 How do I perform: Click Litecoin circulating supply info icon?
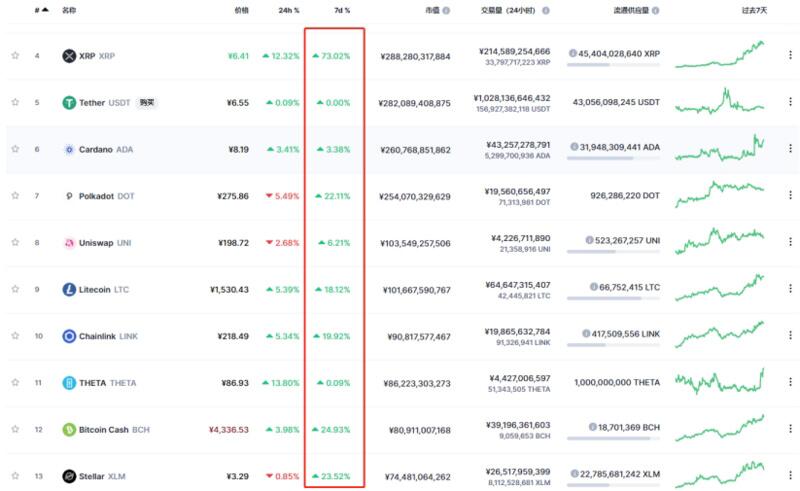coord(593,287)
